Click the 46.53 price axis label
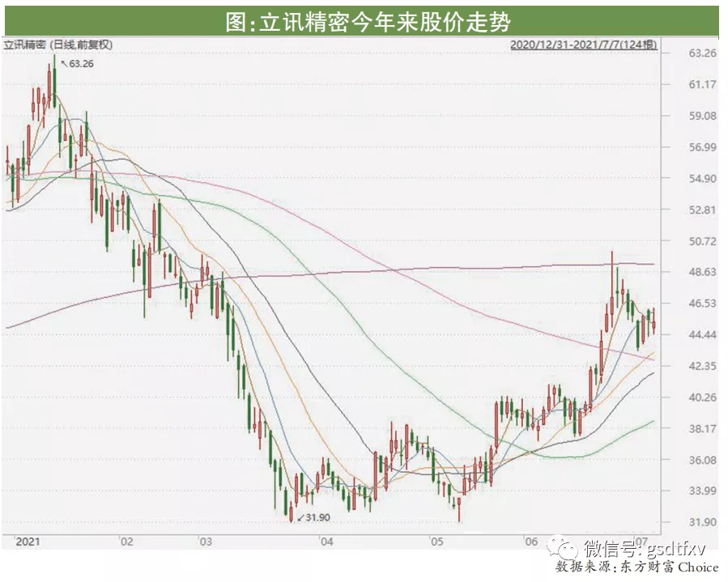The width and height of the screenshot is (728, 582). [702, 304]
